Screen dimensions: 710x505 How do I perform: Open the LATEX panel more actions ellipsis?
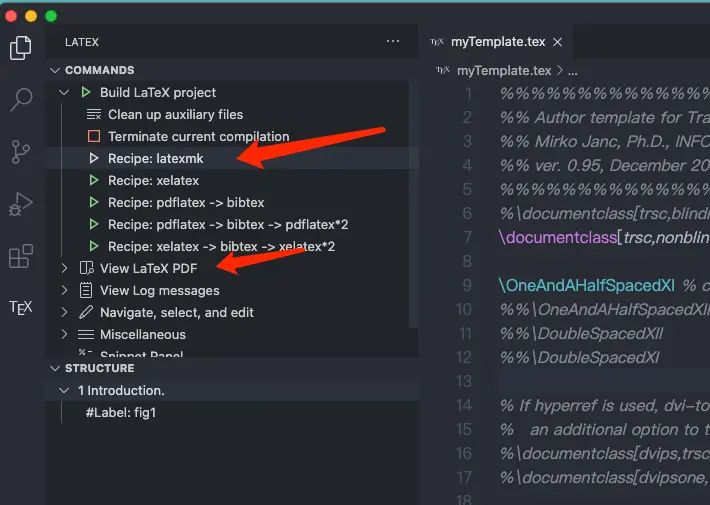pos(393,42)
